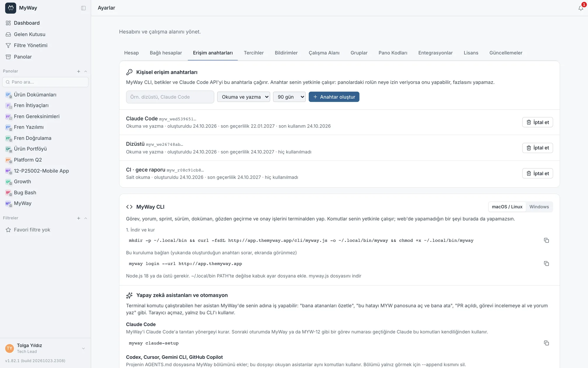Viewport: 588px width, 368px height.
Task: Collapse the Filtreler section chevron
Action: tap(86, 218)
